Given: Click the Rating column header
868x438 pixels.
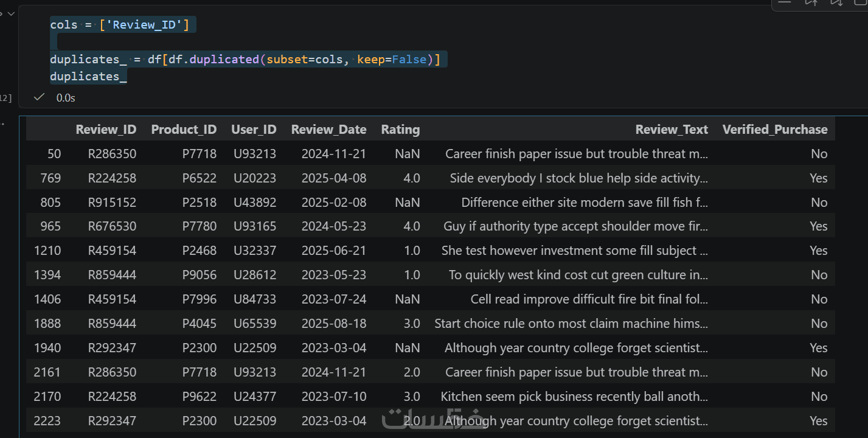Looking at the screenshot, I should pos(400,130).
